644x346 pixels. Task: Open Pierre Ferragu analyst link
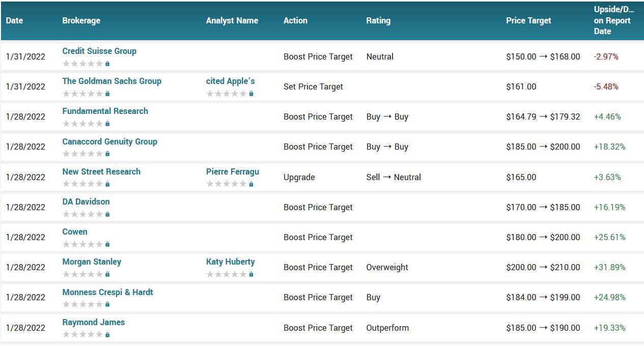[232, 172]
